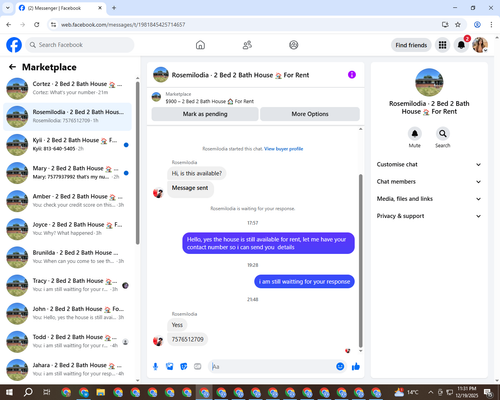Viewport: 500px width, 400px height.
Task: Open emoji picker smiley icon
Action: [x=340, y=367]
